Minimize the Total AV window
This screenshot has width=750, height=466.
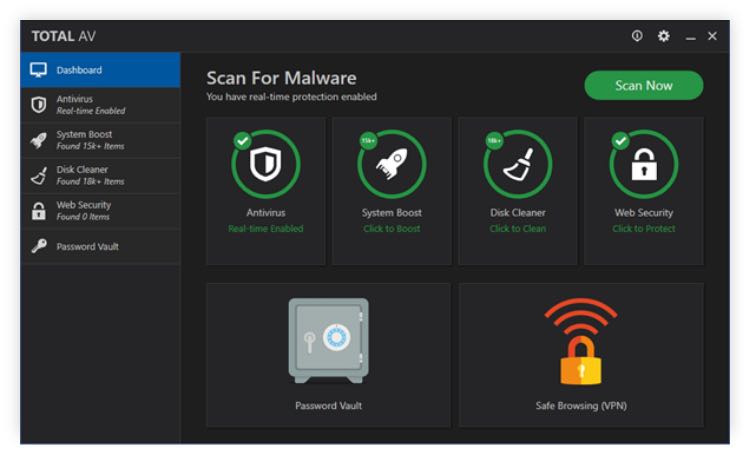point(690,37)
